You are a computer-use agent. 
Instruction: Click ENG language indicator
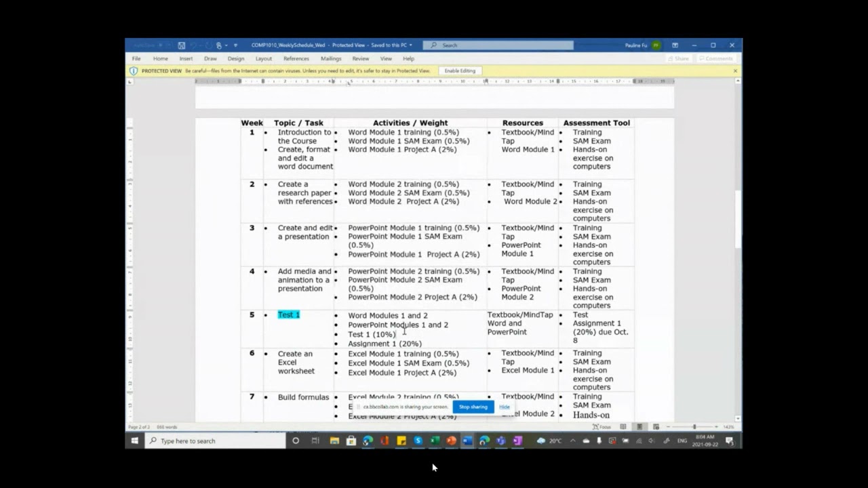pyautogui.click(x=682, y=441)
